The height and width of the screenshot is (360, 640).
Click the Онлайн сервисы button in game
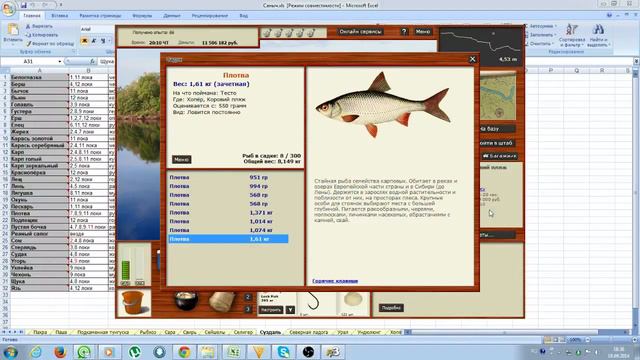360,31
